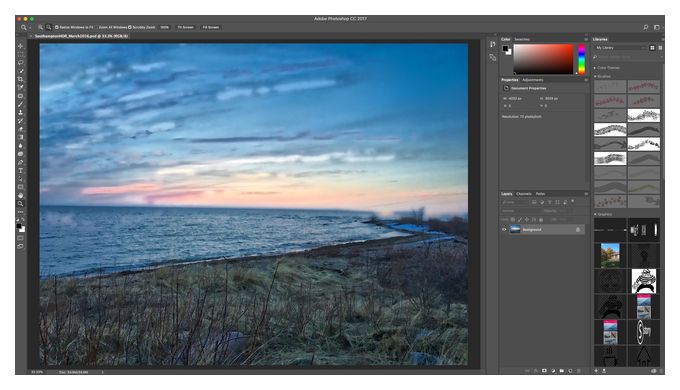Change screen mode from toolbar bottom
The image size is (680, 390).
tap(20, 246)
